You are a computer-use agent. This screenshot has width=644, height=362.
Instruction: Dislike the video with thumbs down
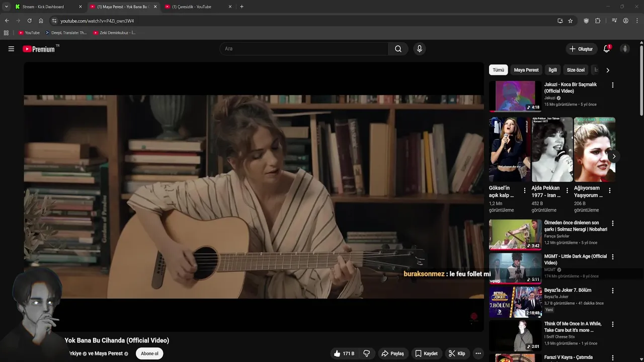367,353
